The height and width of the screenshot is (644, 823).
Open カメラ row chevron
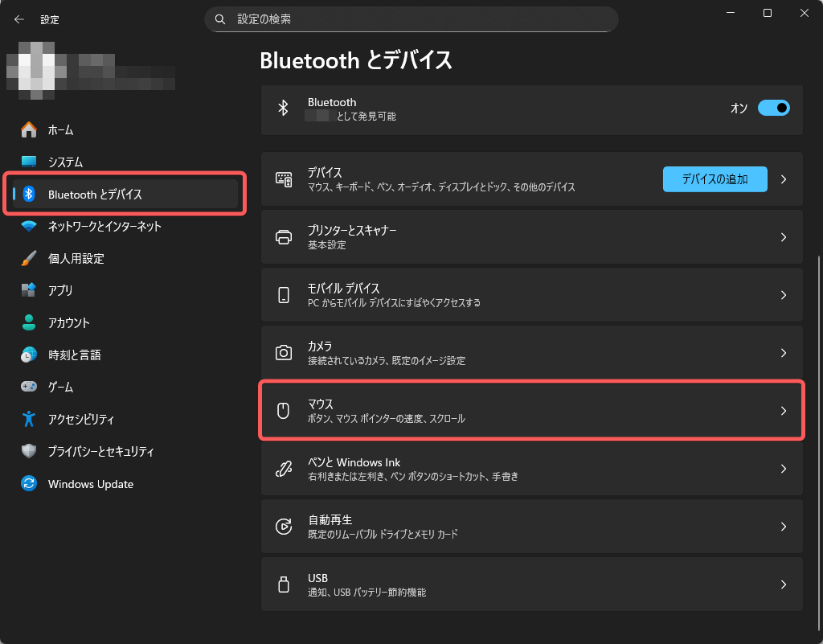coord(784,353)
